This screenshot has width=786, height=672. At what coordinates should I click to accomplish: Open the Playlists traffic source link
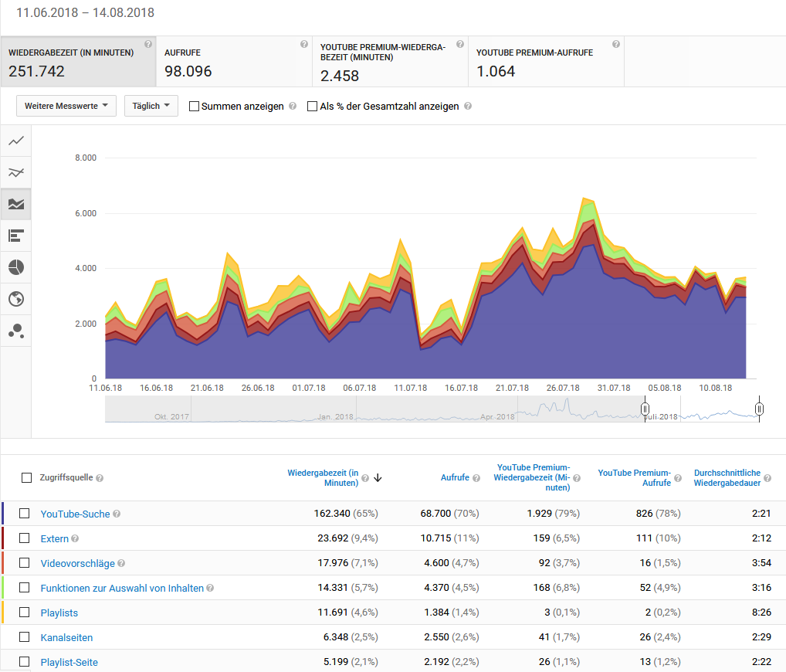pyautogui.click(x=59, y=613)
